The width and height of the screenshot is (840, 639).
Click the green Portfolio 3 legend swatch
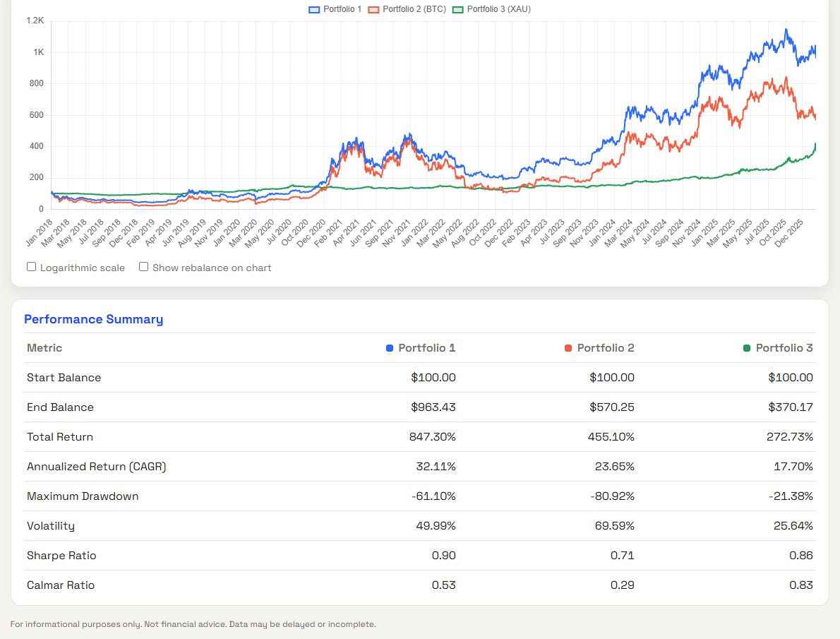tap(458, 10)
